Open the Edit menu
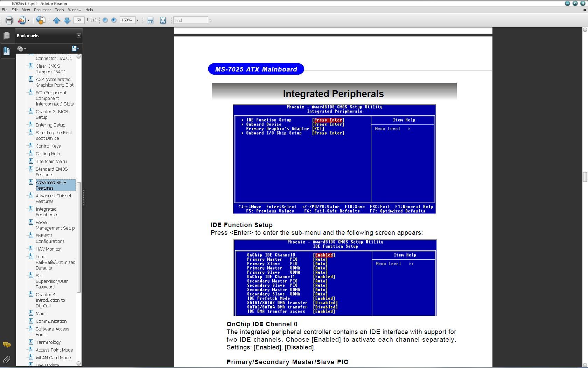Image resolution: width=588 pixels, height=368 pixels. coord(15,10)
